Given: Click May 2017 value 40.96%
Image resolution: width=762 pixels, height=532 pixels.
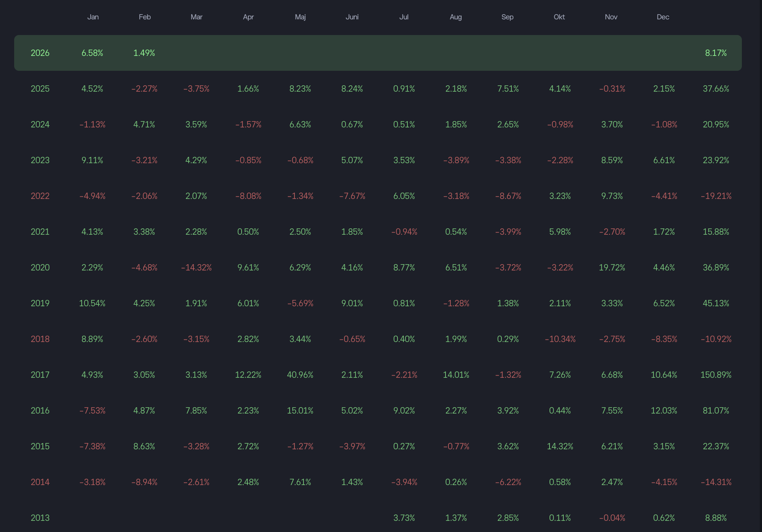Looking at the screenshot, I should coord(300,375).
